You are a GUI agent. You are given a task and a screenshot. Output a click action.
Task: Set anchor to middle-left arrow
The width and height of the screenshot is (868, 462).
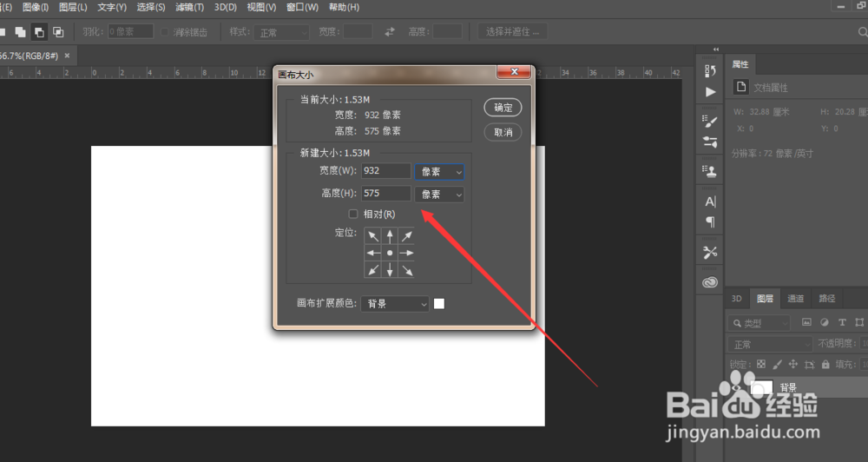coord(373,253)
